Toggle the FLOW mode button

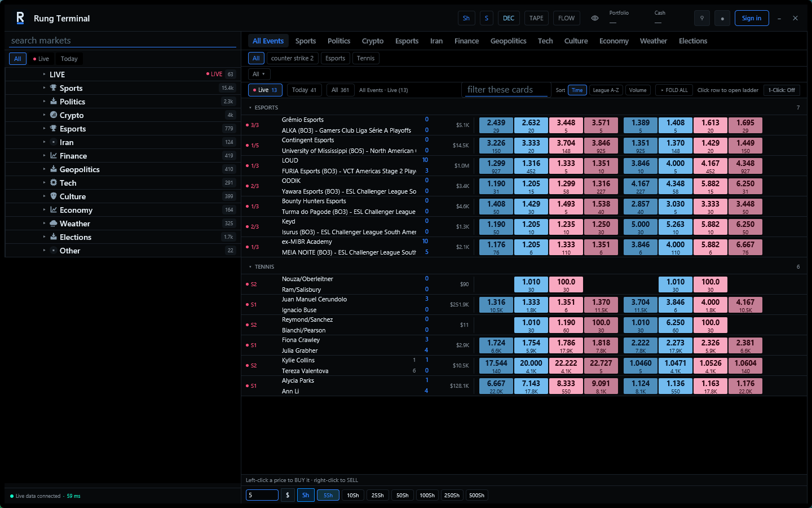566,18
